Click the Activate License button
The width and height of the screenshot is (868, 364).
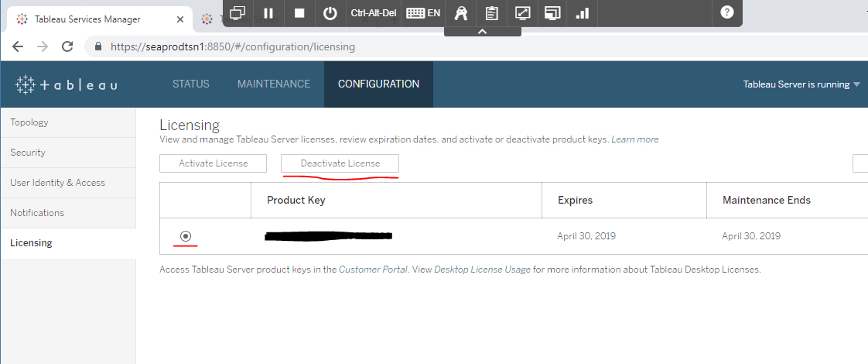point(213,163)
